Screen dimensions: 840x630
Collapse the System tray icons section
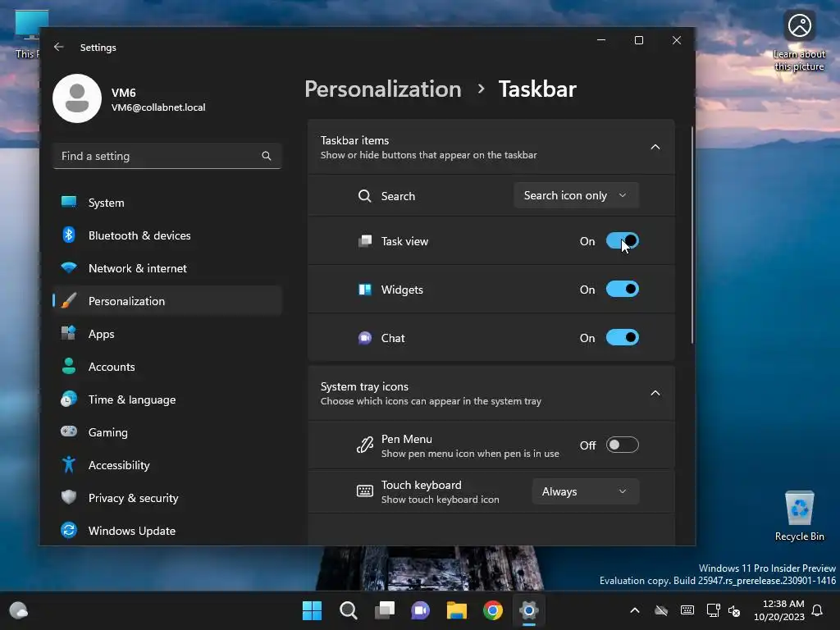[655, 393]
